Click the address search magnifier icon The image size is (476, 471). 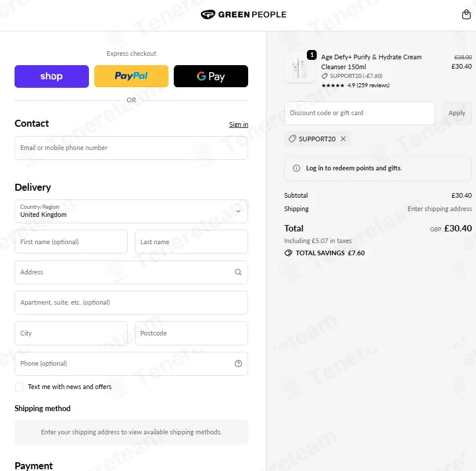(238, 272)
